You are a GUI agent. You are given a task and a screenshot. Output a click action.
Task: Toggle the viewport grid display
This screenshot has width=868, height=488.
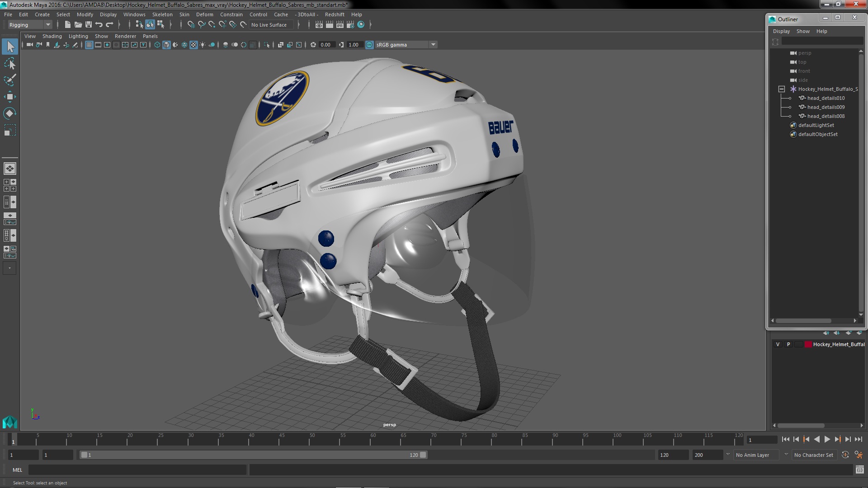coord(89,45)
